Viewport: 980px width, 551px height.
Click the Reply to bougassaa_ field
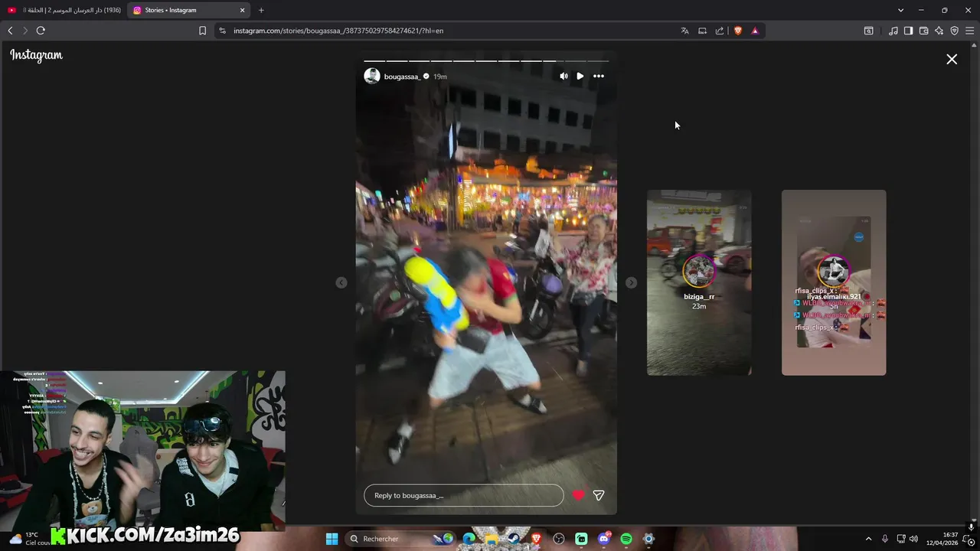click(x=464, y=495)
